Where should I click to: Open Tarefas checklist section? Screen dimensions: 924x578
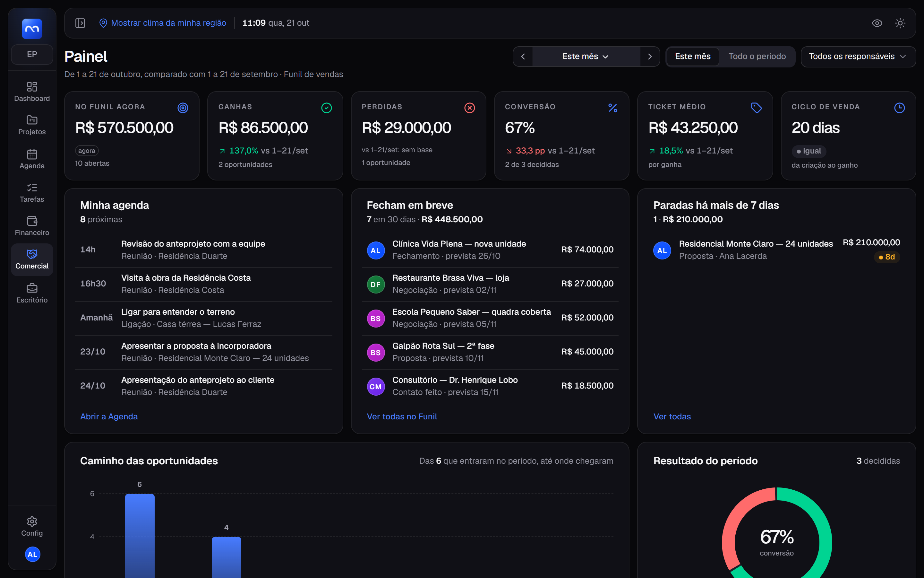[x=32, y=192]
